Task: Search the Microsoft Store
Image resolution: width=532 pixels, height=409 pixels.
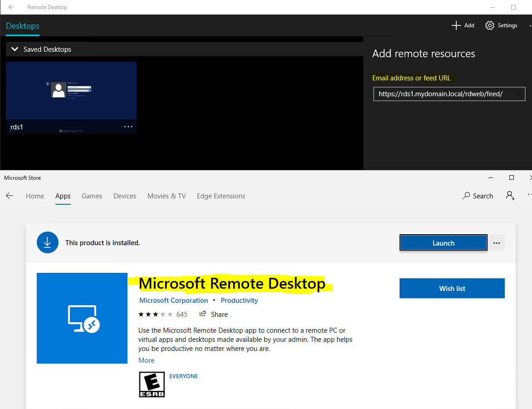Action: 478,196
